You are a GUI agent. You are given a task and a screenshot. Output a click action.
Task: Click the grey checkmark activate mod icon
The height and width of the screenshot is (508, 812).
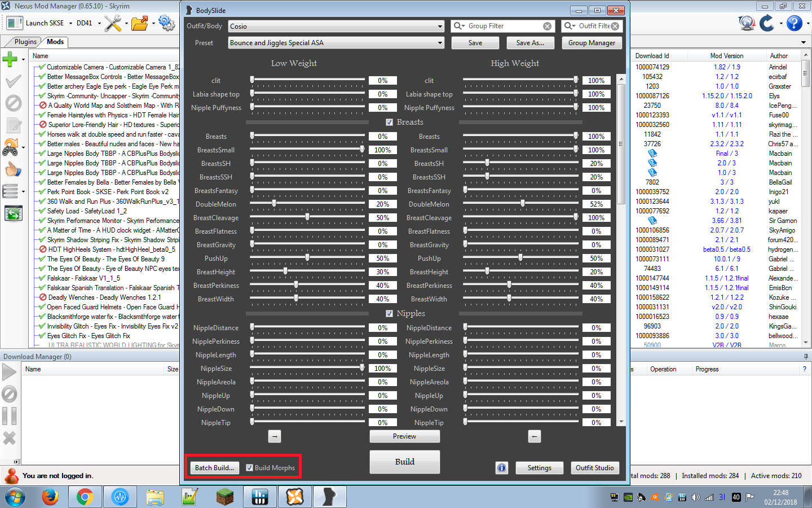[13, 81]
